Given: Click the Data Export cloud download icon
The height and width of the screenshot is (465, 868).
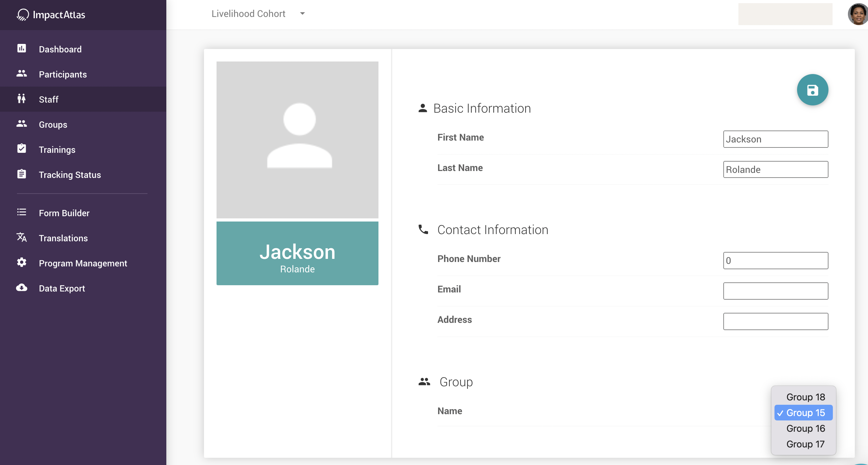Looking at the screenshot, I should (22, 288).
